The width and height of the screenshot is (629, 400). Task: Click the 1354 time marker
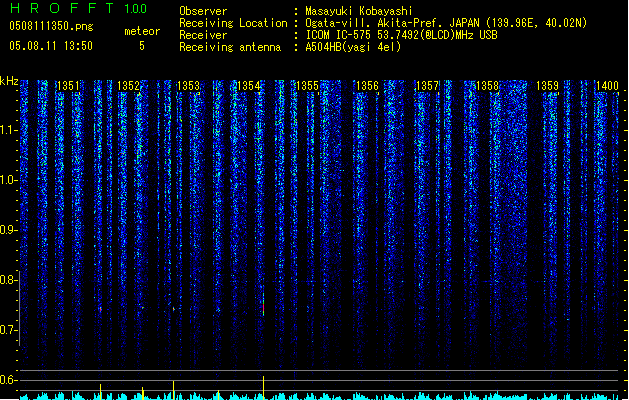click(x=248, y=85)
